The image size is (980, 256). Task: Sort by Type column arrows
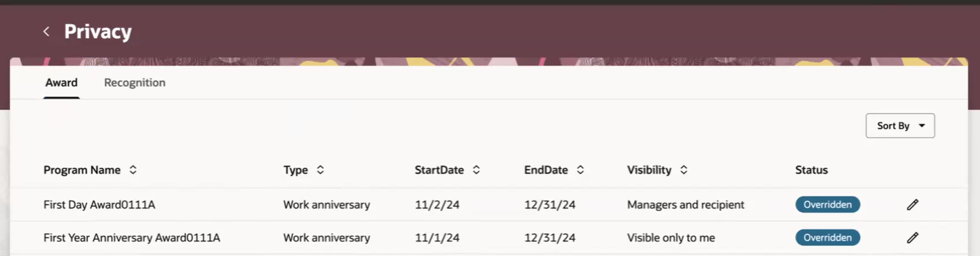(x=320, y=170)
